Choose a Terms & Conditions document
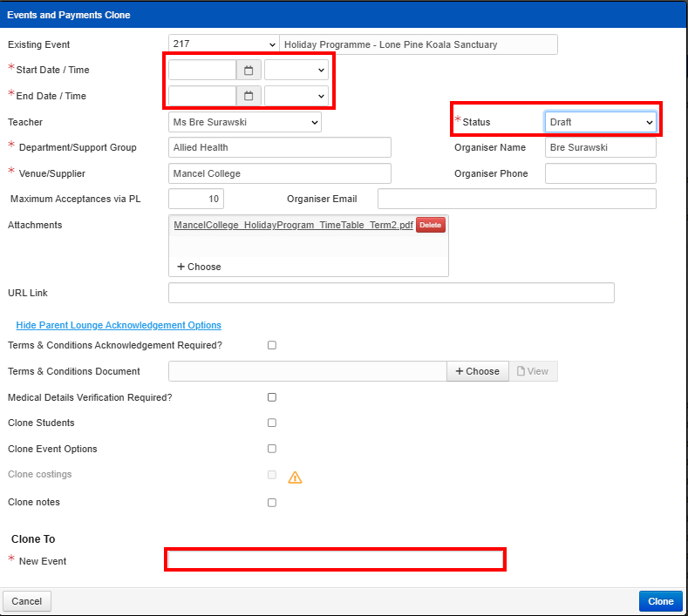 [x=478, y=371]
